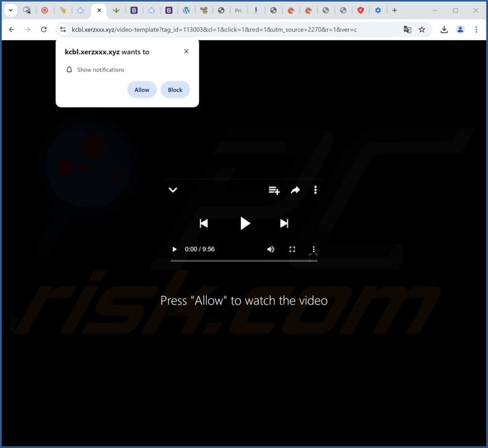Collapse the player with the chevron down
Image resolution: width=488 pixels, height=448 pixels.
(173, 190)
